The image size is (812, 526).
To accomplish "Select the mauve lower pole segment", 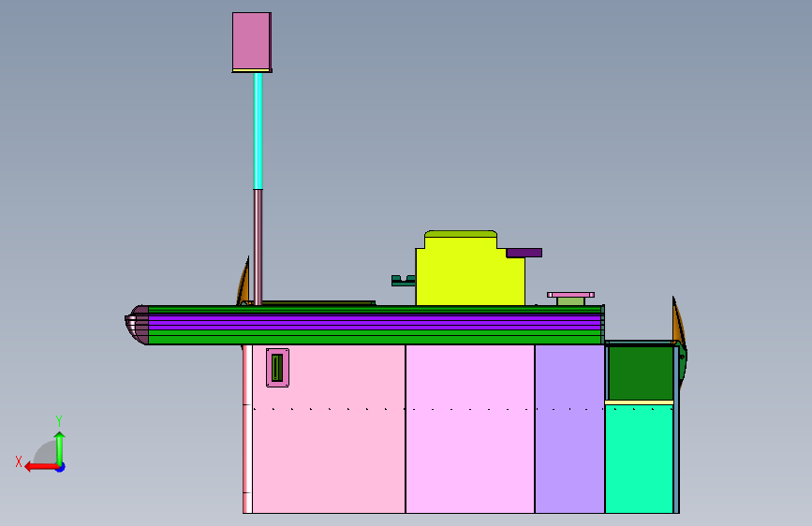I will [258, 247].
